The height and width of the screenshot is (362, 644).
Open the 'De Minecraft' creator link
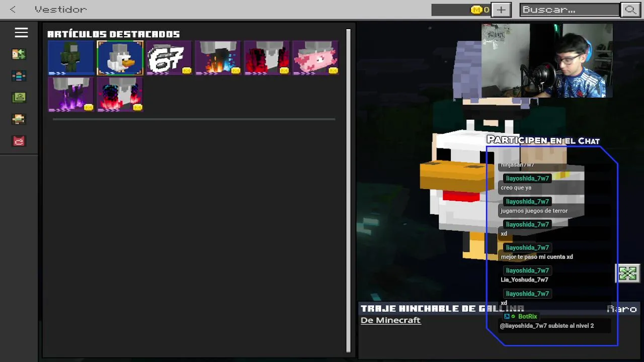pyautogui.click(x=390, y=320)
